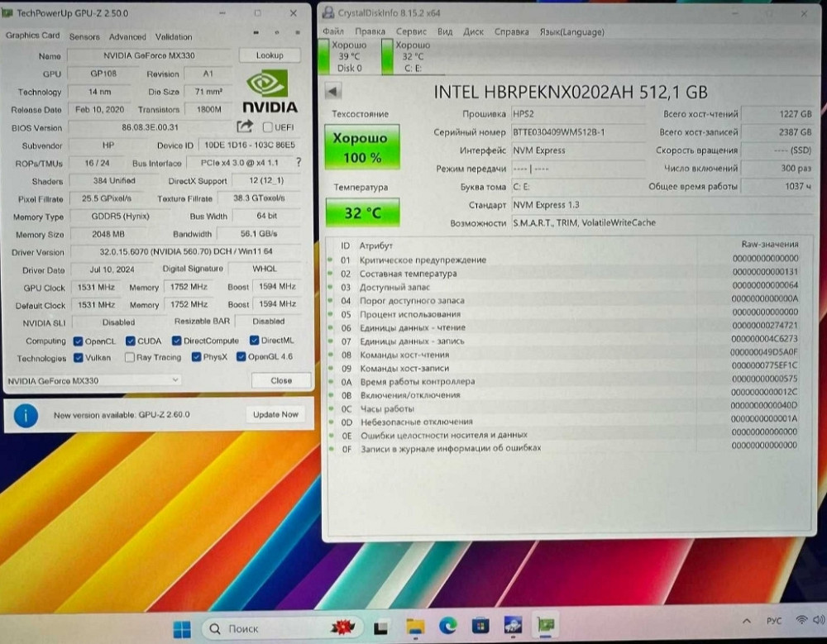This screenshot has width=827, height=644.
Task: Launch Microsoft Edge from the taskbar
Action: pyautogui.click(x=447, y=627)
